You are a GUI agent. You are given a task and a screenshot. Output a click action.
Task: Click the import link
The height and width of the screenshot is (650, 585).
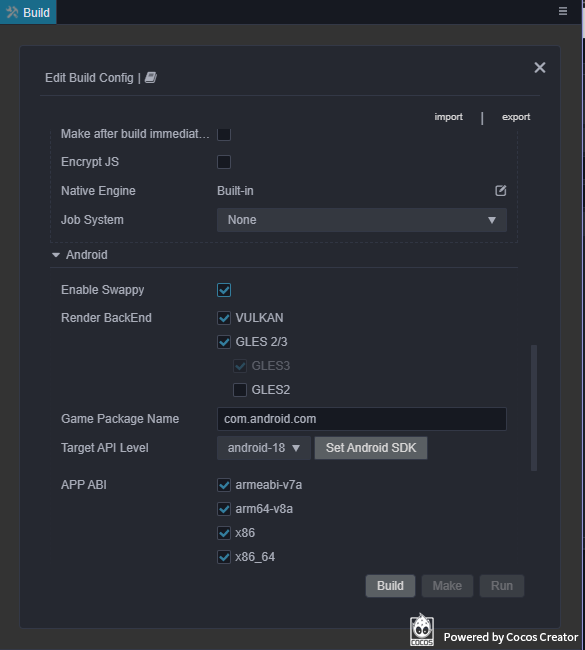pos(448,117)
